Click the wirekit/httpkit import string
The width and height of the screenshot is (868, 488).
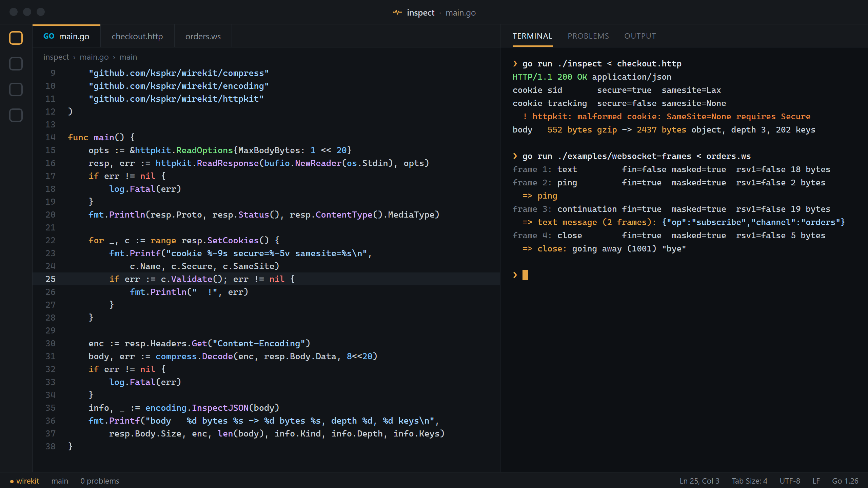(x=176, y=99)
